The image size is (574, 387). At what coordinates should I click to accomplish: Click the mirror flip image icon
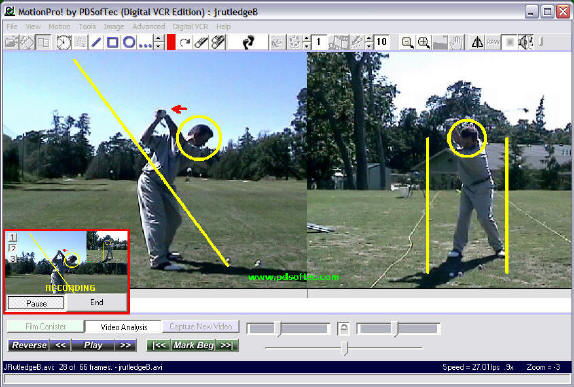coord(477,42)
